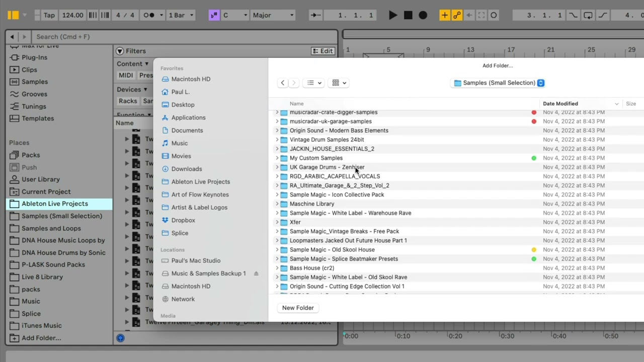Click the Size column header
The width and height of the screenshot is (644, 362).
pos(631,104)
